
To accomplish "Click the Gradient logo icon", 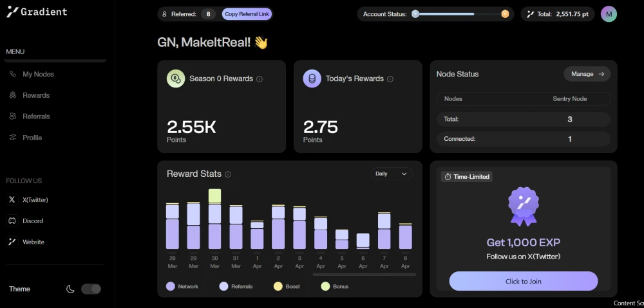I will (13, 12).
